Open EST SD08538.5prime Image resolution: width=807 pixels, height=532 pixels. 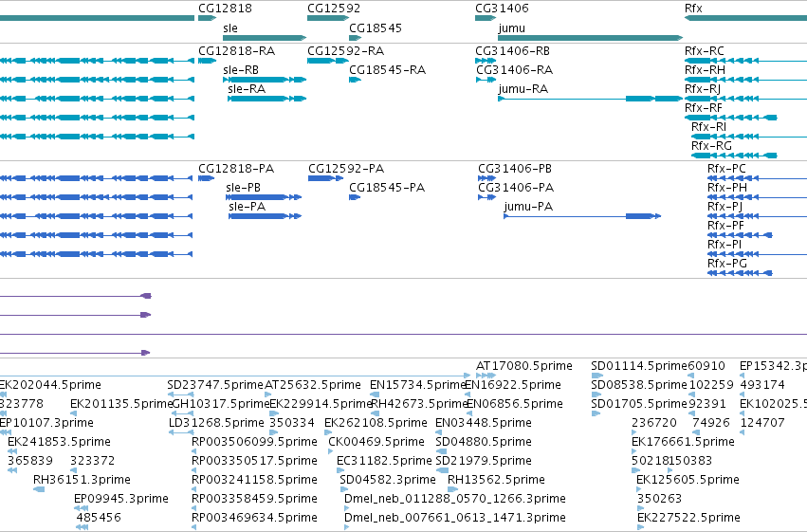tap(639, 385)
